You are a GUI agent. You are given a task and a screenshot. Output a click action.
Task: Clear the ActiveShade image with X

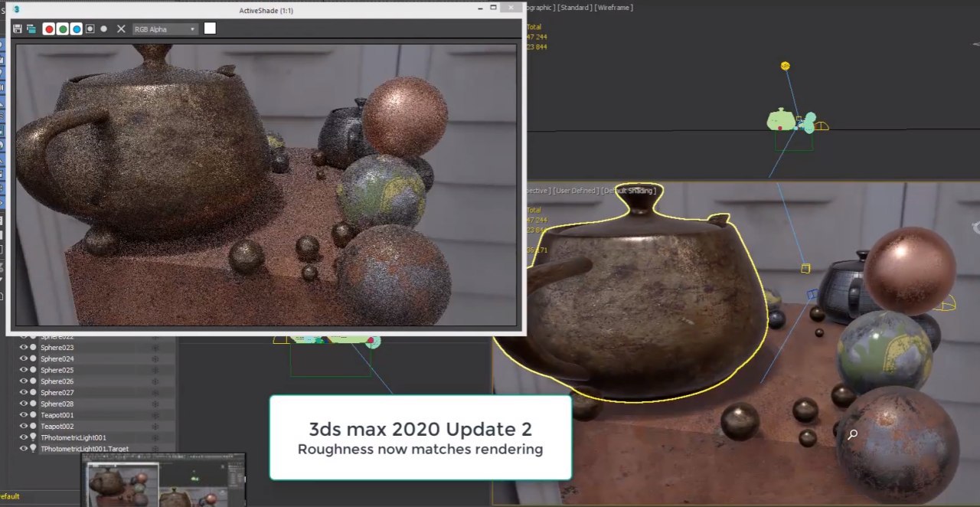click(121, 29)
